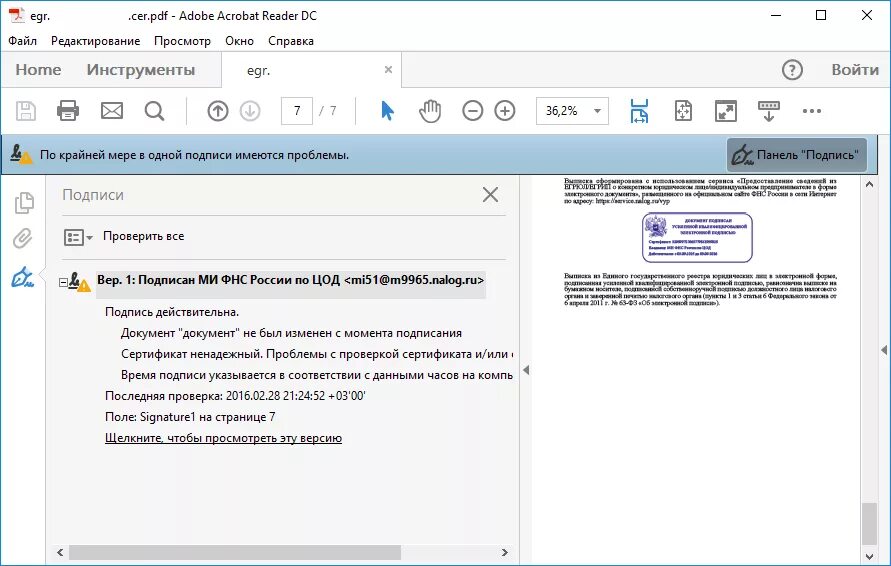
Task: Open Page Thumbnails sidebar panel
Action: 24,203
